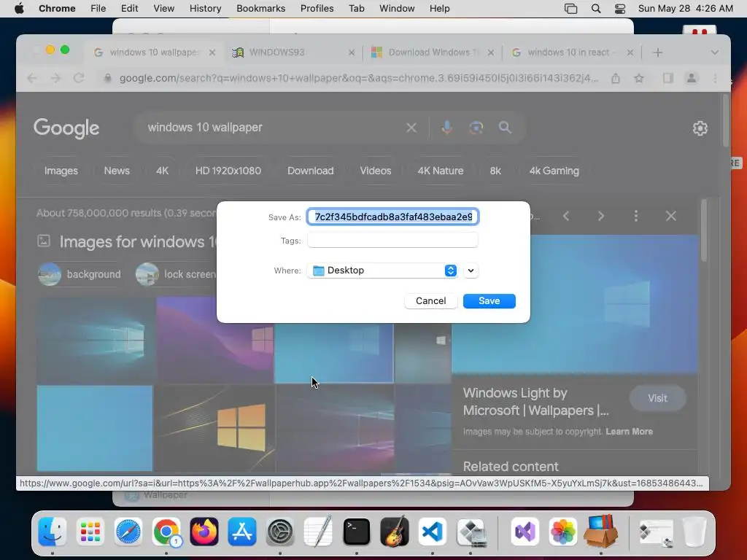
Task: Click the share icon in address bar
Action: [x=616, y=78]
